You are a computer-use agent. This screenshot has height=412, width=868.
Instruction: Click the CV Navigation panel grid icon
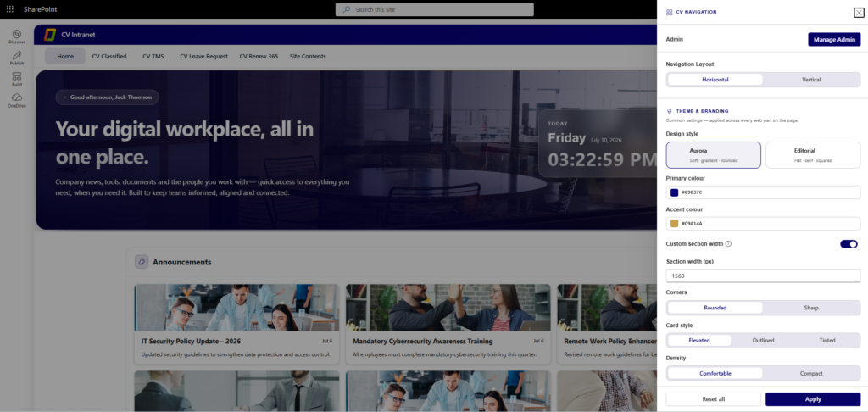670,12
